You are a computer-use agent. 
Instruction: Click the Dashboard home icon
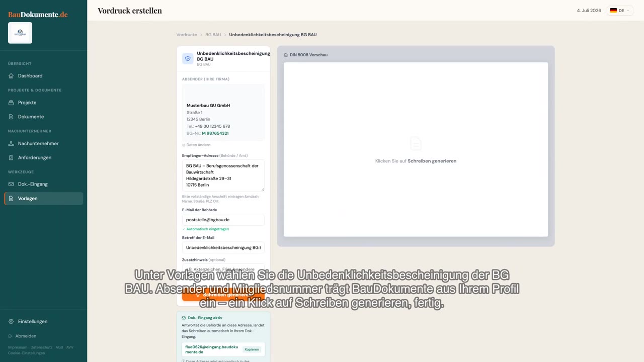[11, 76]
